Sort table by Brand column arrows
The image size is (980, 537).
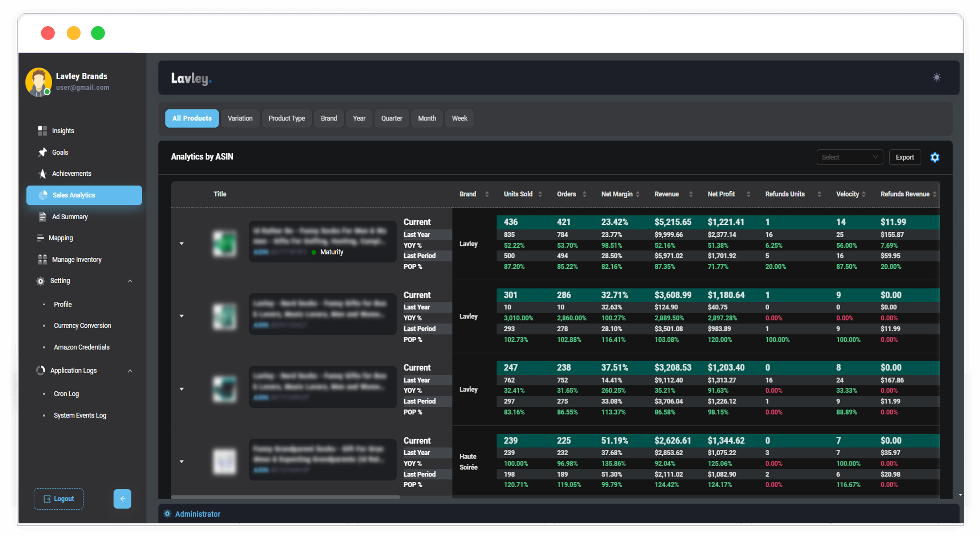487,194
